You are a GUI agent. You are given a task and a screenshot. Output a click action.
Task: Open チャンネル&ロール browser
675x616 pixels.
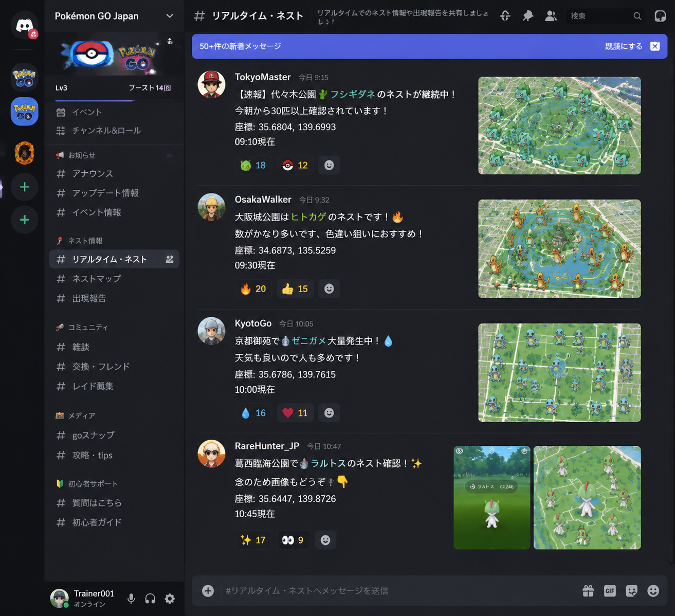pos(114,131)
